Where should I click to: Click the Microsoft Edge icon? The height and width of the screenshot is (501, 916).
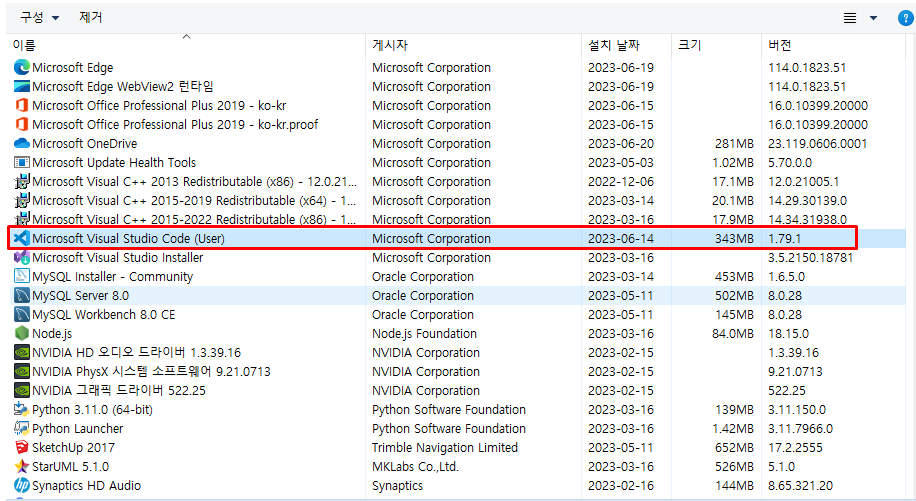(22, 67)
